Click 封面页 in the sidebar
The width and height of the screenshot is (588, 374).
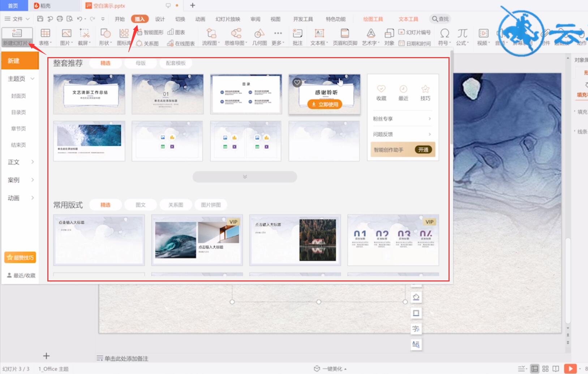click(18, 96)
